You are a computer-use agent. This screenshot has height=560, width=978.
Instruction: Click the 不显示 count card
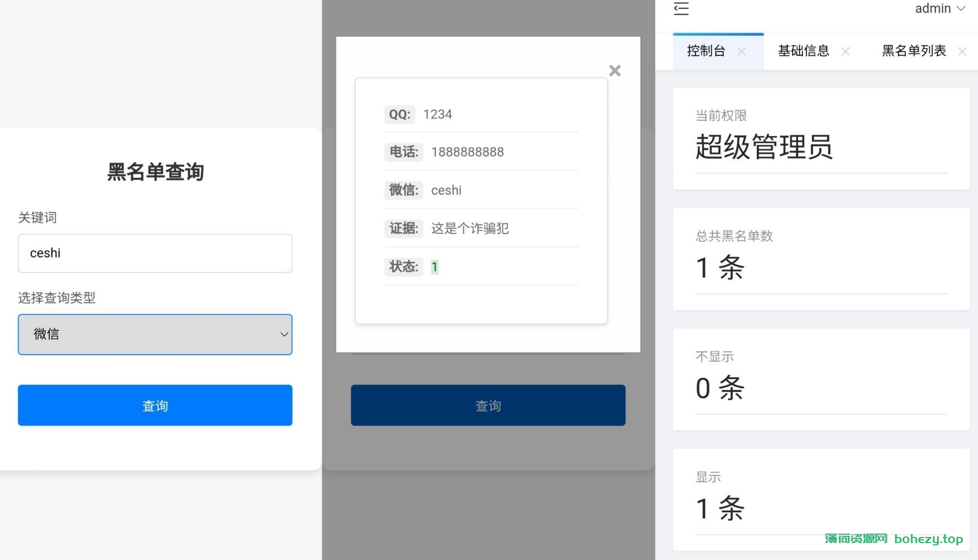(x=821, y=380)
